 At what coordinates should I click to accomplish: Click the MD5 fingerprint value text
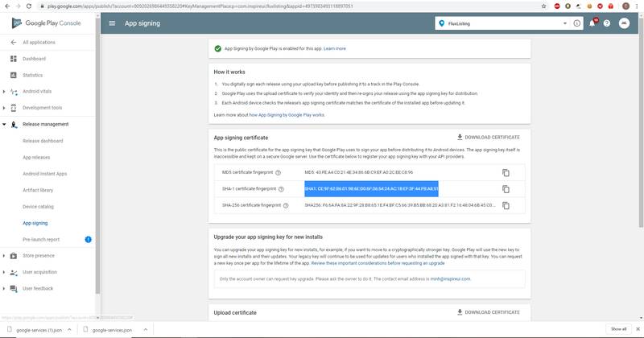358,172
